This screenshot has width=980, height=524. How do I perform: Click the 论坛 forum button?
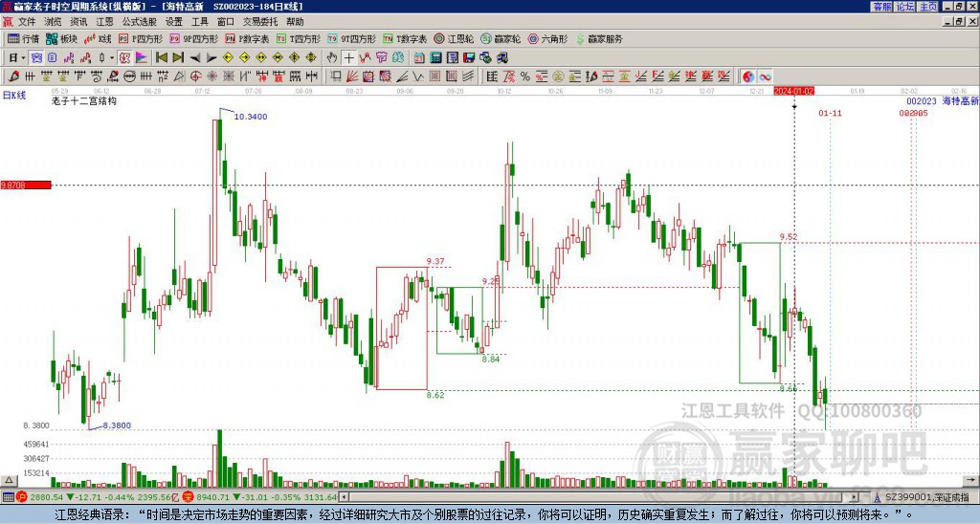pos(904,7)
